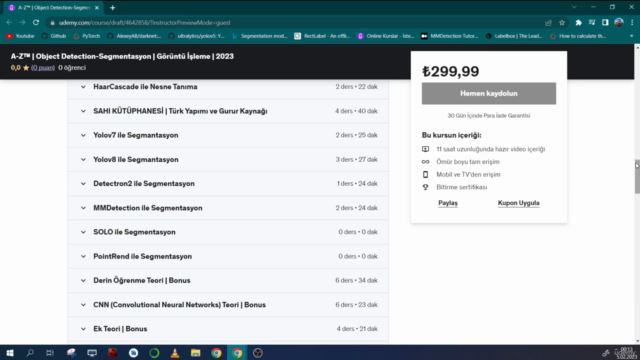
Task: Open a new browser tab
Action: pyautogui.click(x=113, y=8)
